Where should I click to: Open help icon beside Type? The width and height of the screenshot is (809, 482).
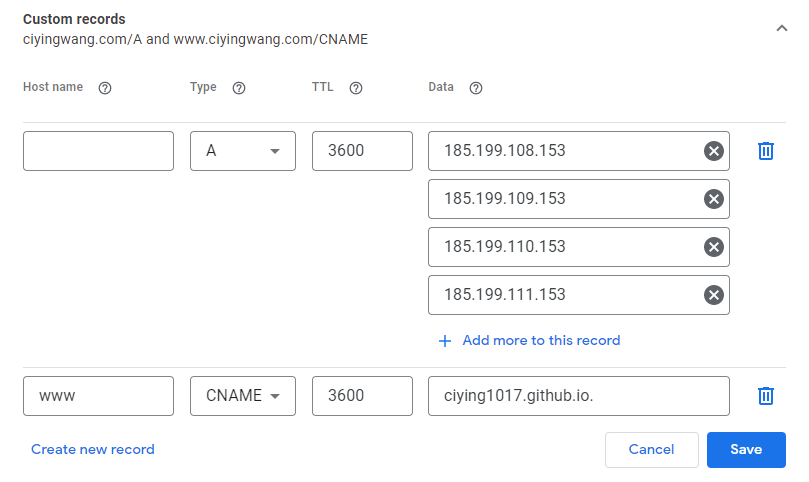tap(239, 88)
